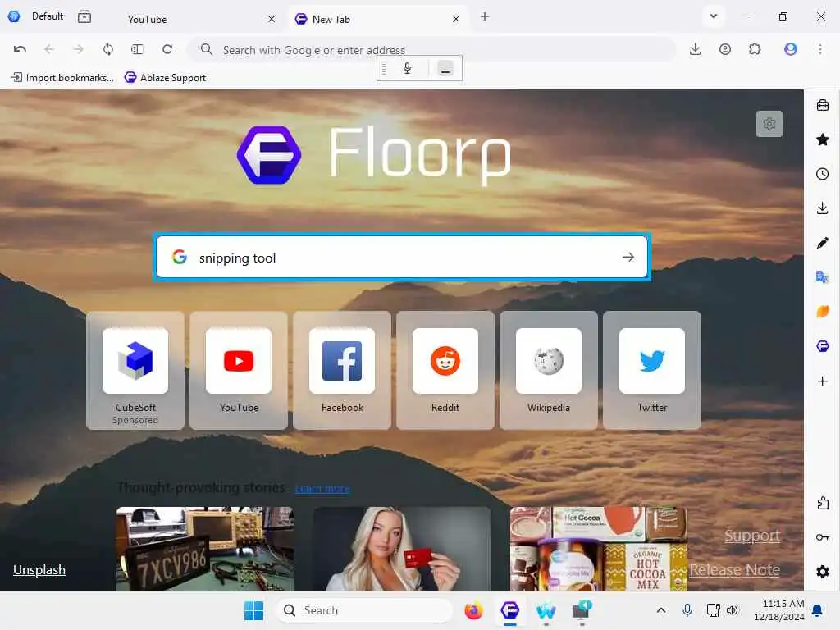
Task: Go back with the back arrow
Action: (49, 49)
